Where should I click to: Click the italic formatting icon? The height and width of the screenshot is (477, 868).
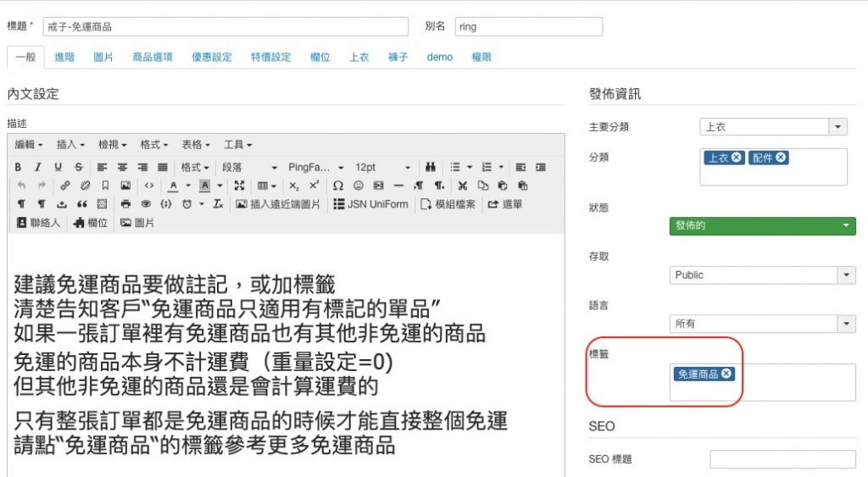click(38, 167)
